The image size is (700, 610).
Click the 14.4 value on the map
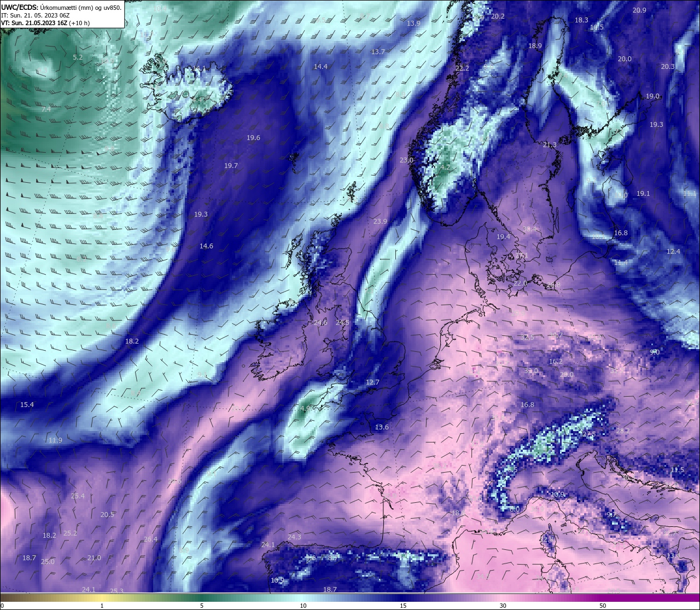pyautogui.click(x=320, y=67)
